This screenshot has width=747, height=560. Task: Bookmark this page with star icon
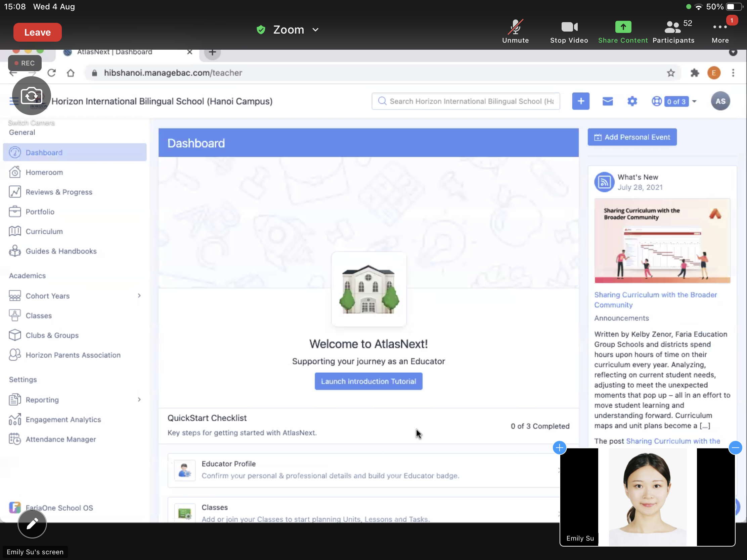[671, 73]
